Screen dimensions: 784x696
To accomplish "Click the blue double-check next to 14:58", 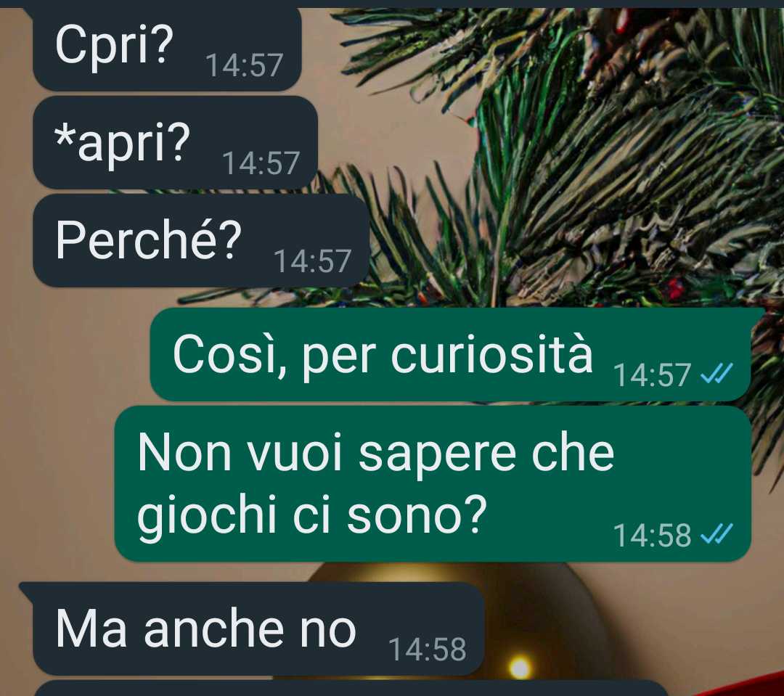I will click(x=716, y=533).
